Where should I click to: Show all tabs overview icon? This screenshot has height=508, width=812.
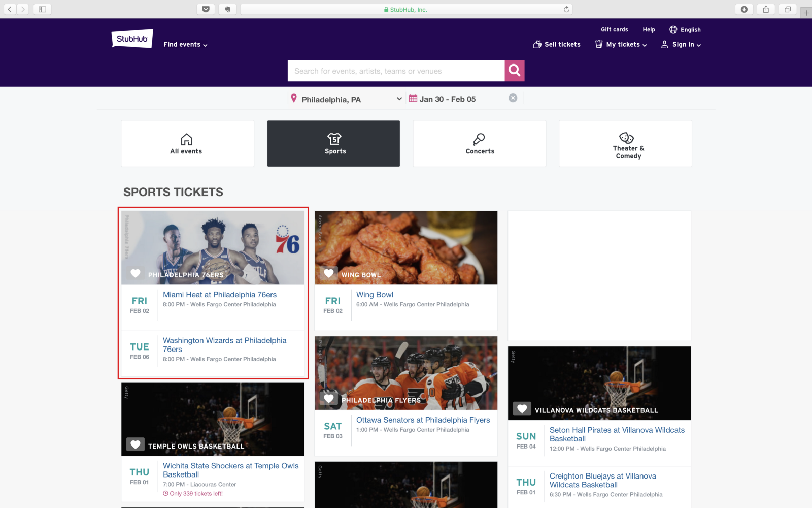click(x=788, y=9)
